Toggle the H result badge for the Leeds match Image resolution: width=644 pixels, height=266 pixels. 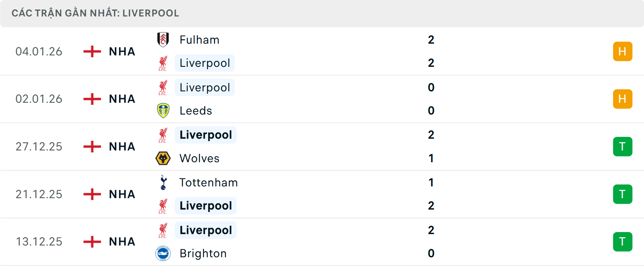click(x=623, y=99)
